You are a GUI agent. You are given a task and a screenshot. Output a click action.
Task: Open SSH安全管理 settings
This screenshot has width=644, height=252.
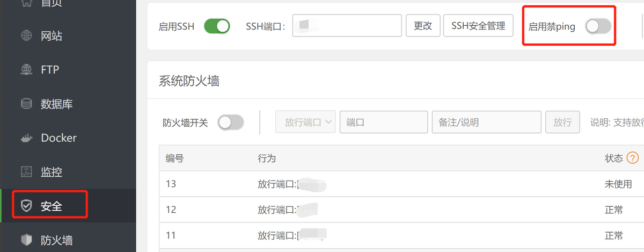tap(478, 26)
